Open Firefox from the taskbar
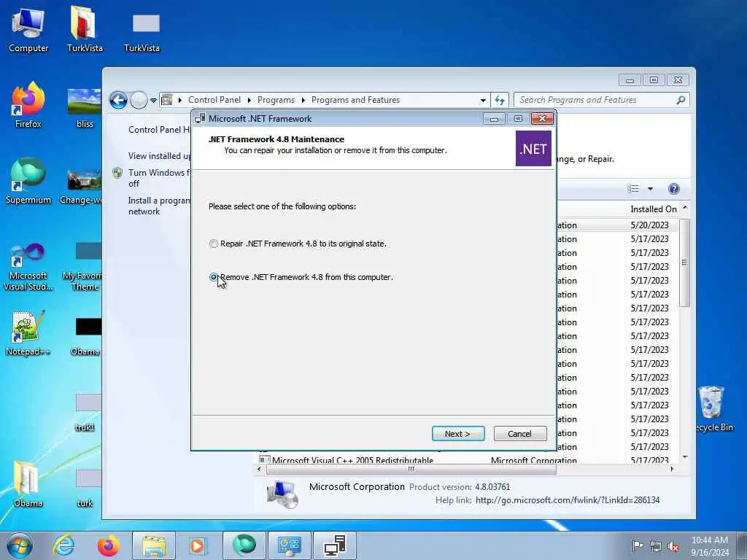This screenshot has width=747, height=560. click(x=109, y=545)
